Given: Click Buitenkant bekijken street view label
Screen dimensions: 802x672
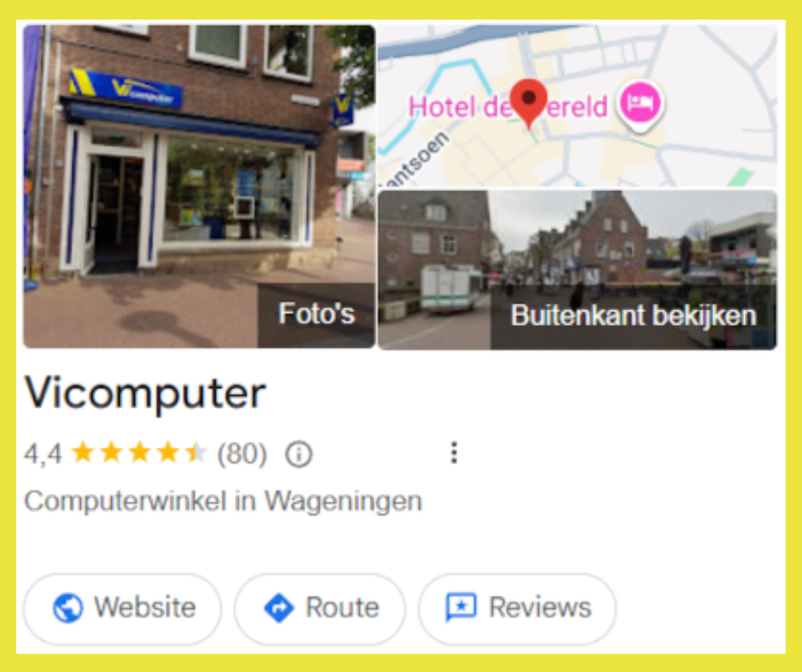Looking at the screenshot, I should (x=634, y=316).
